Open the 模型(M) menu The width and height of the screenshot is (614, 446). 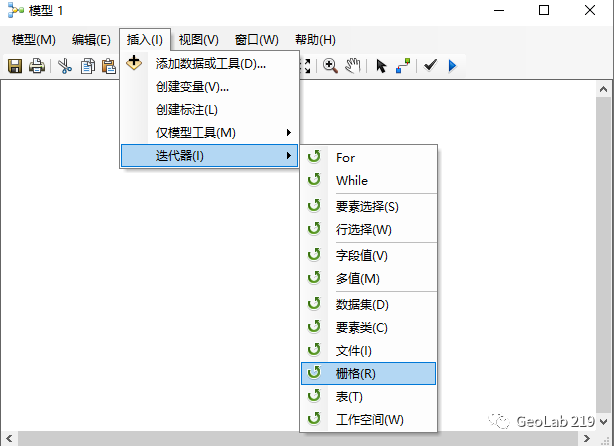tap(34, 40)
